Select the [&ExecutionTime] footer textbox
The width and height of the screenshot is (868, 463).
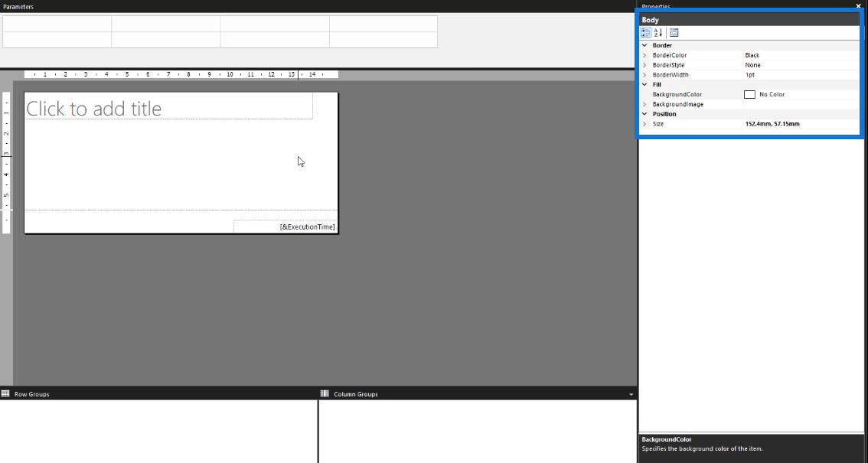point(285,227)
